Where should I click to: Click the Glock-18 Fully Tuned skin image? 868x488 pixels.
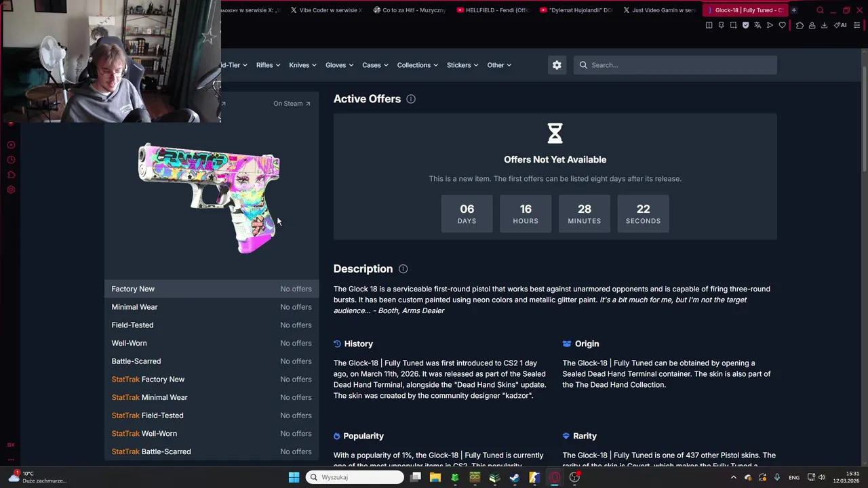point(210,197)
